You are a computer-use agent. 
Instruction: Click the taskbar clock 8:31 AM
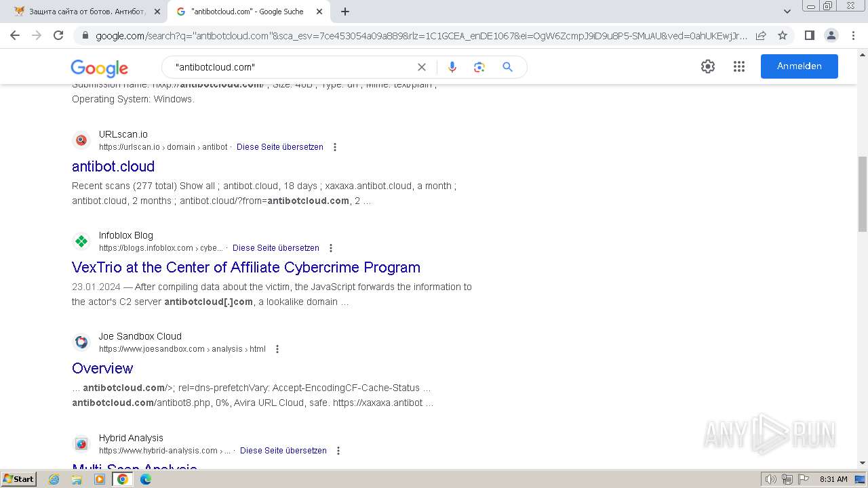833,479
